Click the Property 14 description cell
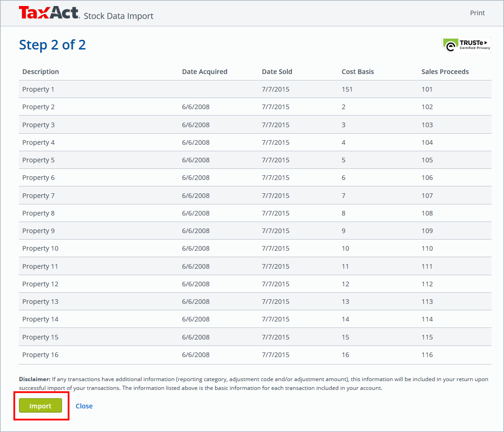The image size is (504, 432). click(x=40, y=320)
